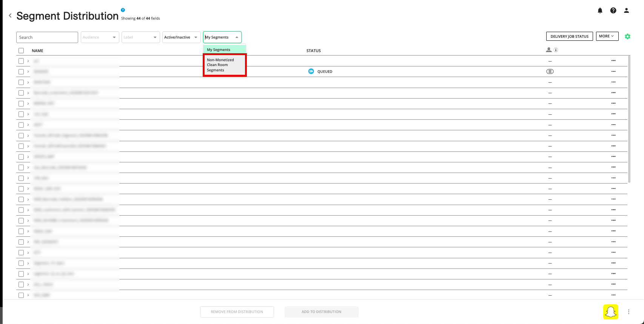The height and width of the screenshot is (324, 644).
Task: Open the Active/Inactive filter dropdown
Action: tap(181, 37)
